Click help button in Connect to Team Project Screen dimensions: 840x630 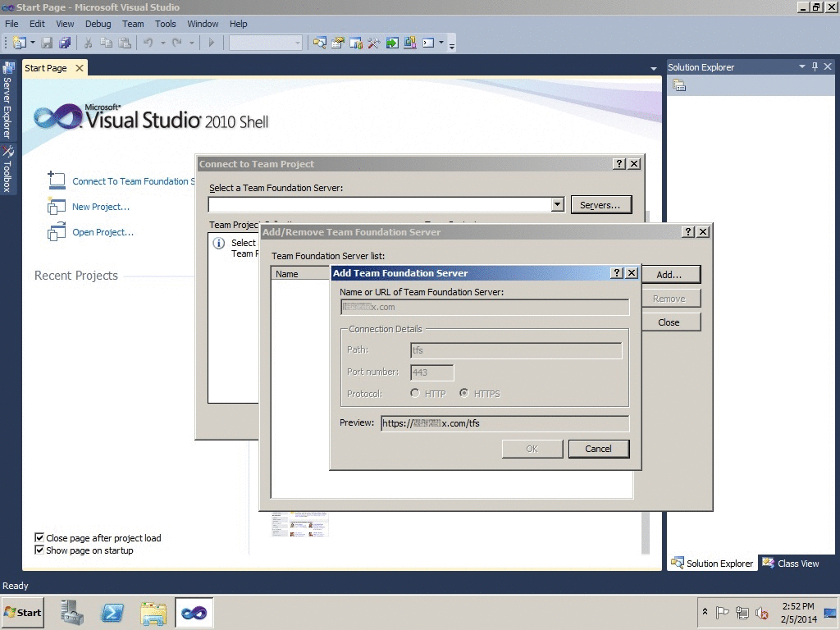(x=619, y=164)
